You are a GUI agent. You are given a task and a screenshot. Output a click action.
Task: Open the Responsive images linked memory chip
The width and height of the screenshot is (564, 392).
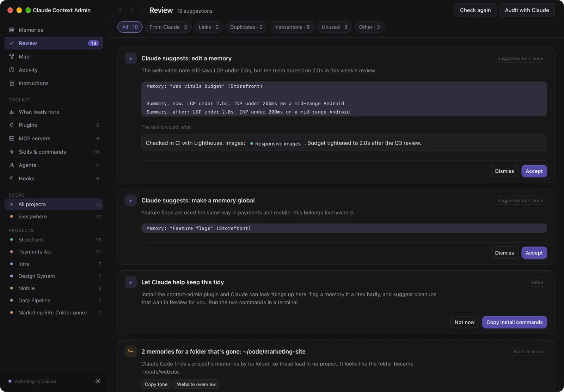point(275,143)
